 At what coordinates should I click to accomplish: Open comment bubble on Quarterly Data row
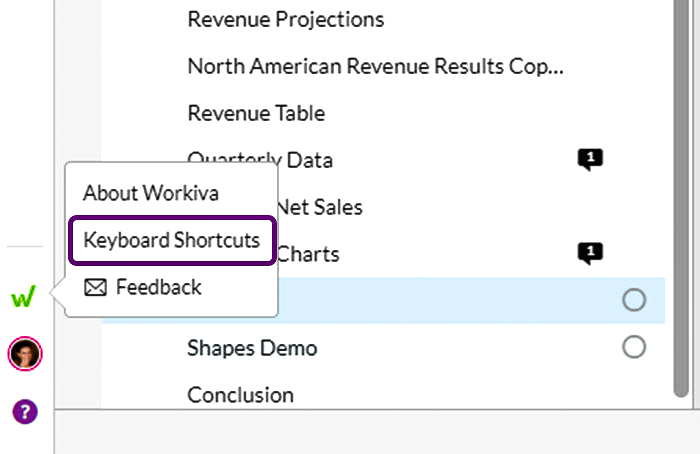pos(590,160)
